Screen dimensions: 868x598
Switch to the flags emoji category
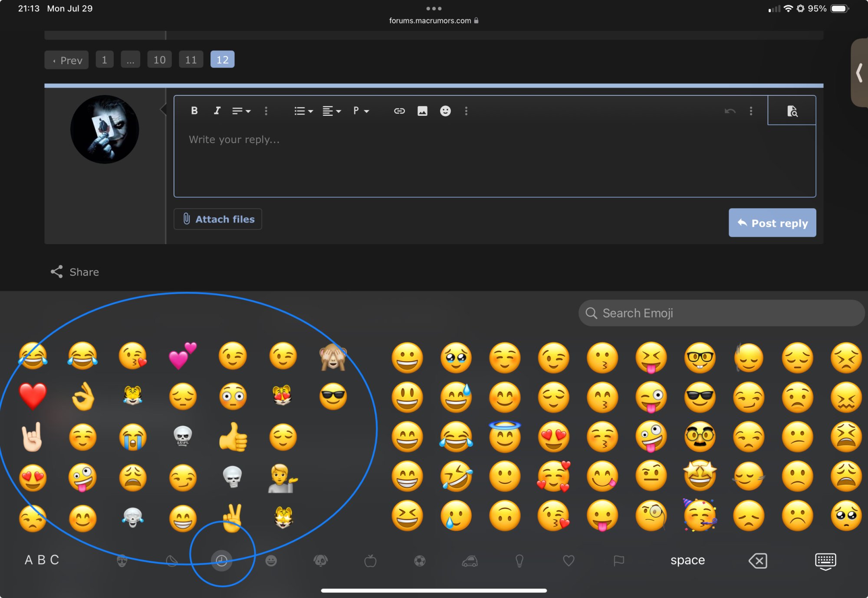coord(618,561)
